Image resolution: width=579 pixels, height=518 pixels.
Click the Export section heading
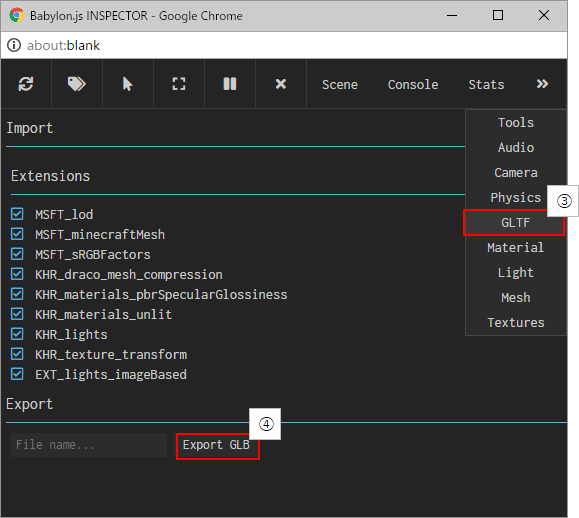[30, 404]
